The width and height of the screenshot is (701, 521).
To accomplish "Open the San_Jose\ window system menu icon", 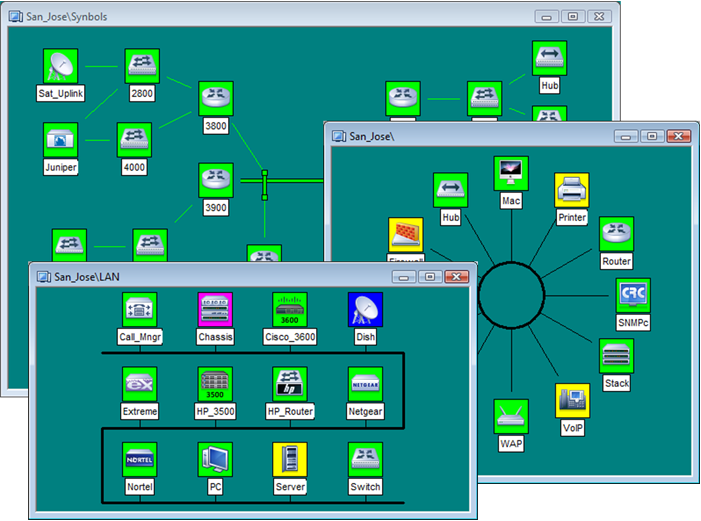I will click(338, 136).
